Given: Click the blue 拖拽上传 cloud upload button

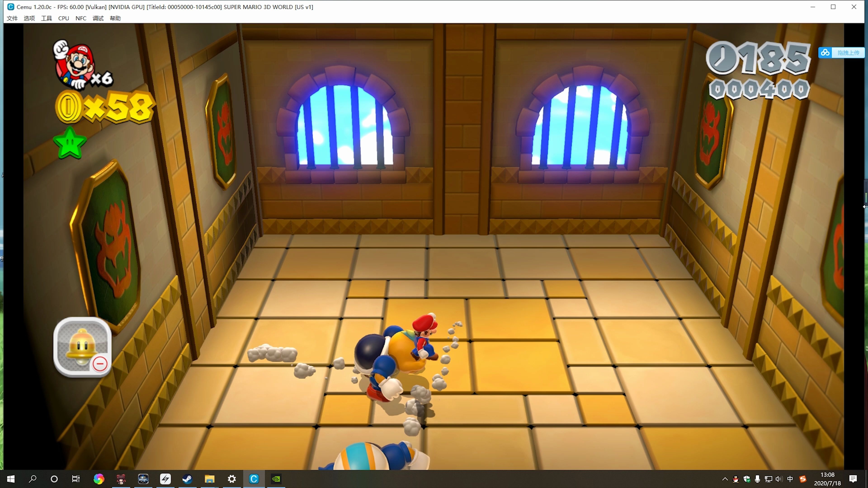Looking at the screenshot, I should [x=841, y=53].
